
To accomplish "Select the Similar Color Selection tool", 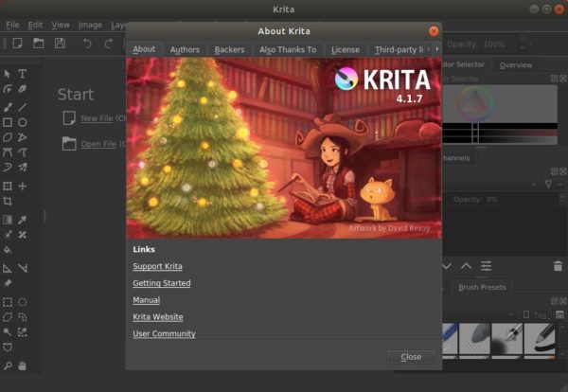I will click(x=23, y=331).
